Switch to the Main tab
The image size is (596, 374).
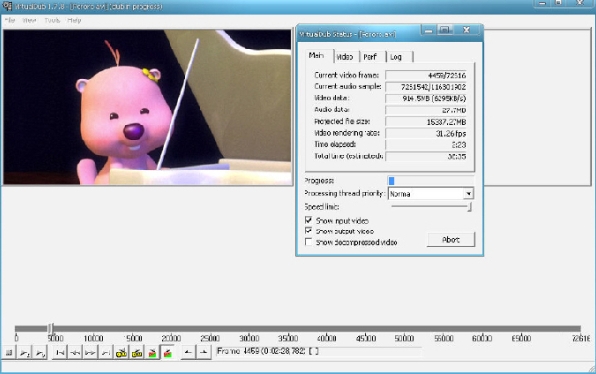point(319,56)
